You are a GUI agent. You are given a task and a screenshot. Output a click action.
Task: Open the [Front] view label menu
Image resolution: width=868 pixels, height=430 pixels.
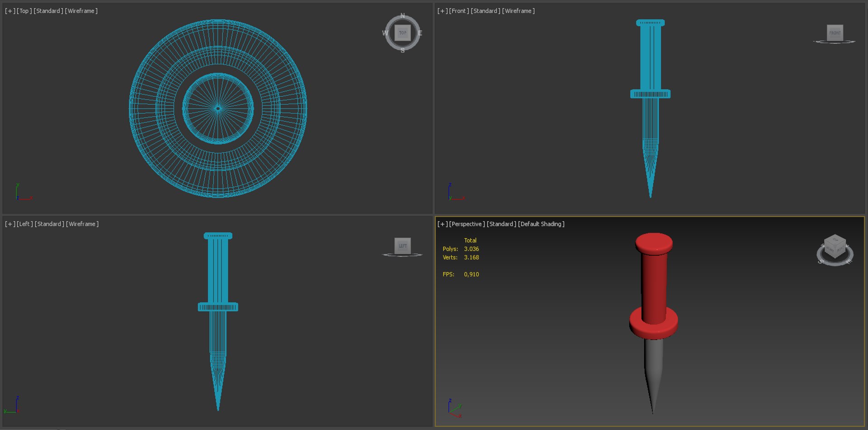[x=459, y=11]
